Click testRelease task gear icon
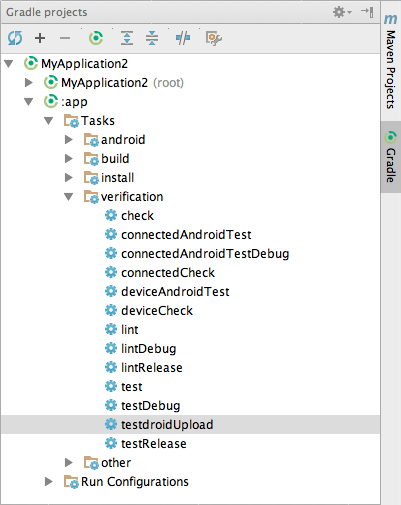This screenshot has height=505, width=401. [x=111, y=443]
